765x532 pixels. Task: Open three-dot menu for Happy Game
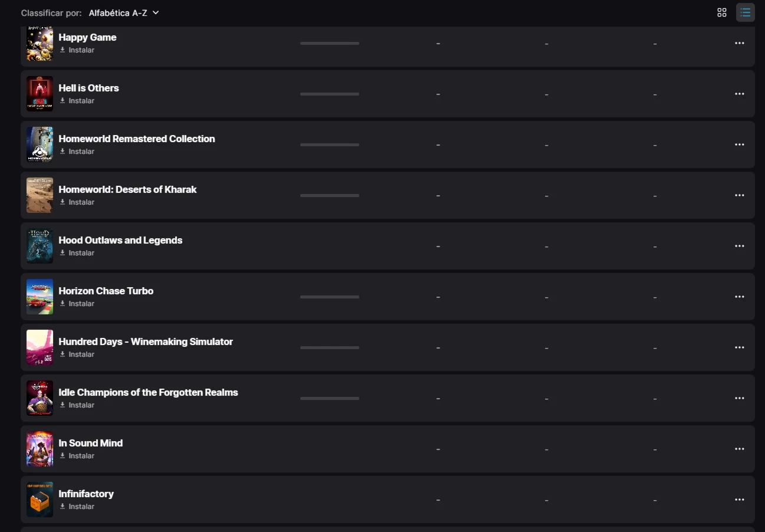click(x=740, y=43)
